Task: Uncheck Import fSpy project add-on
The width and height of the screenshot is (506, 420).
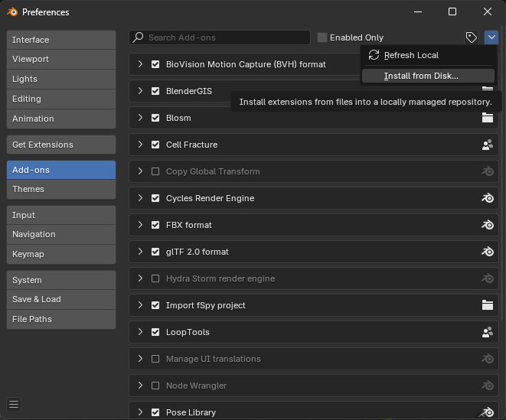Action: click(155, 305)
